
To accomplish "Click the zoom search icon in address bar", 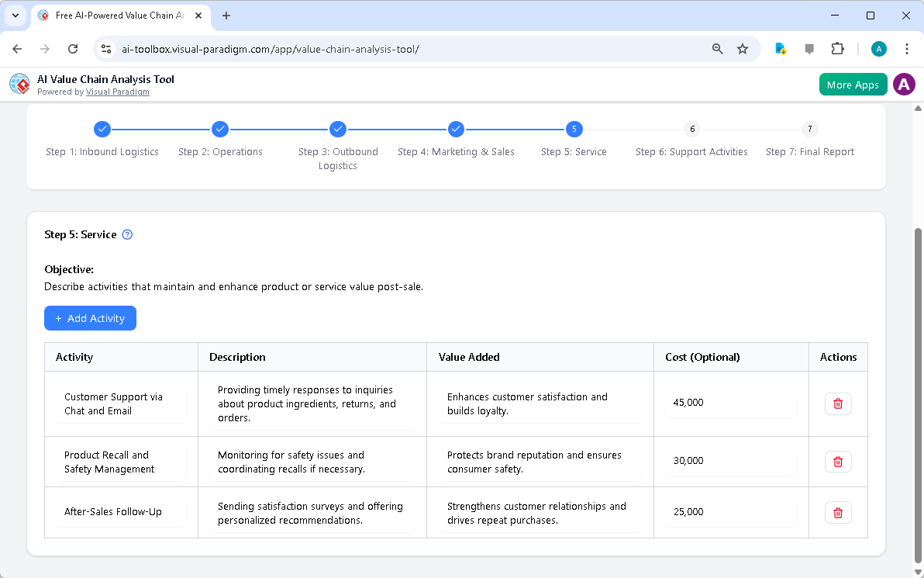I will tap(717, 48).
